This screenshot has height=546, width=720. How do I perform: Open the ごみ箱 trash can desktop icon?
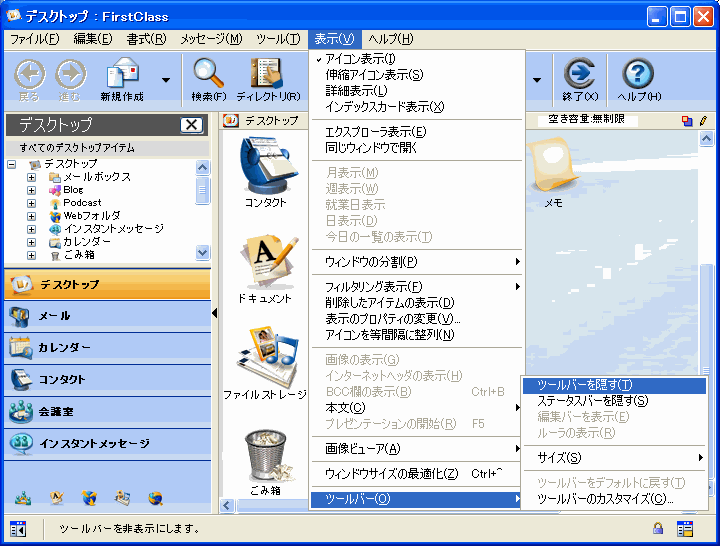[x=265, y=457]
